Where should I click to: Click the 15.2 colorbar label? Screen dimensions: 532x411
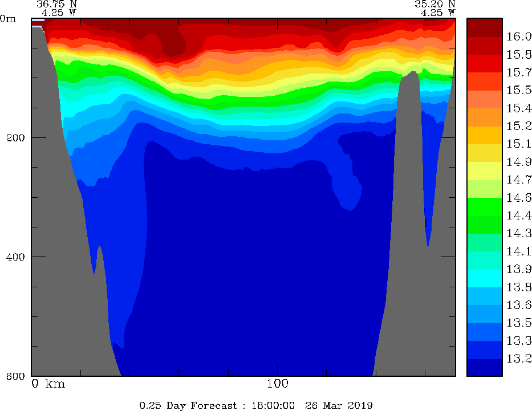[x=519, y=126]
